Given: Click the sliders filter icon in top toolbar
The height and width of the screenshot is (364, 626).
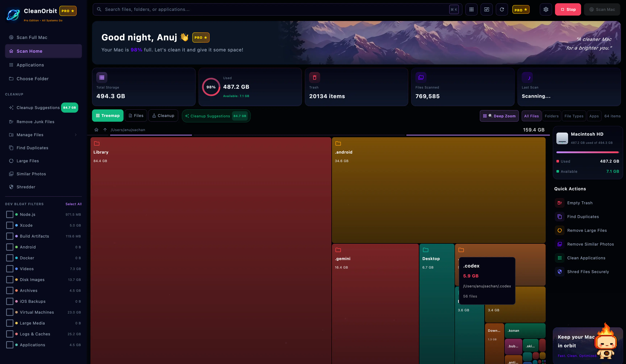Looking at the screenshot, I should pos(486,9).
